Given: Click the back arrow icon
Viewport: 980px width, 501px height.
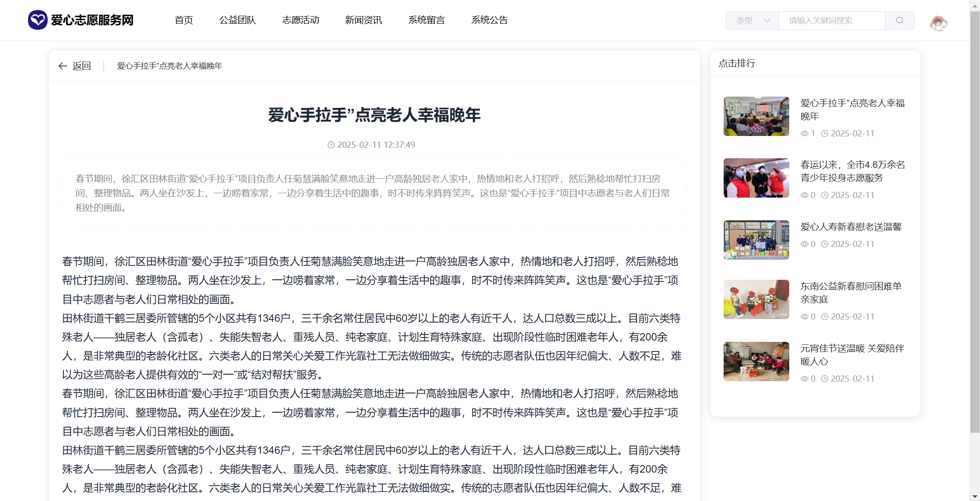Looking at the screenshot, I should [x=63, y=66].
